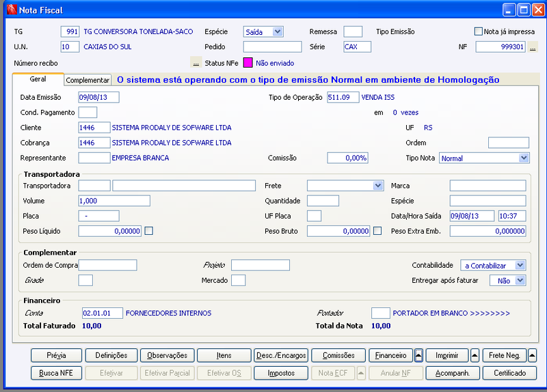
Task: Click the Tipo de Operação field 511.09
Action: tap(343, 97)
